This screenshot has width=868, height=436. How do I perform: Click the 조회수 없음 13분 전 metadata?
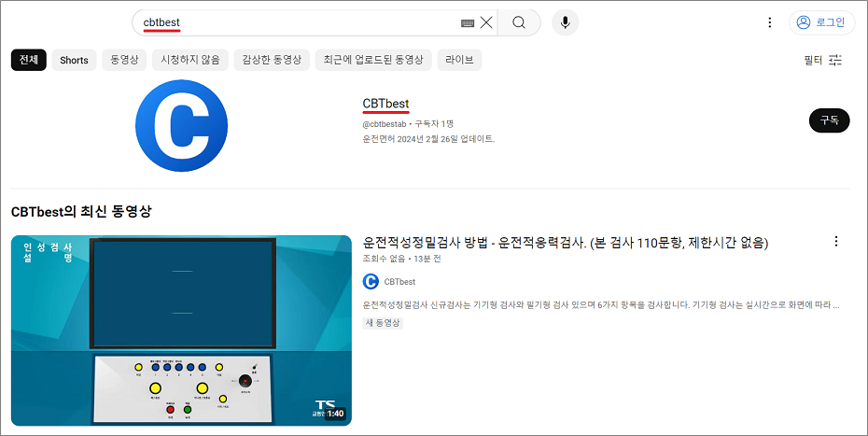coord(401,259)
